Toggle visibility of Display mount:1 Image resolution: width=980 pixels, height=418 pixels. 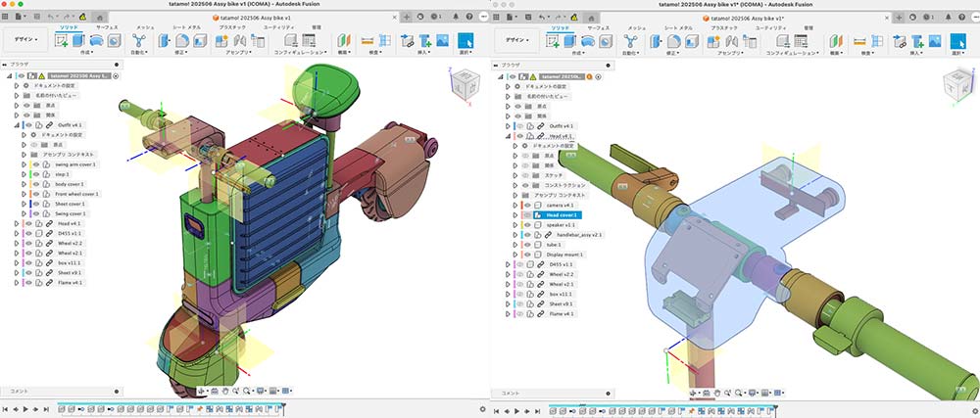527,255
